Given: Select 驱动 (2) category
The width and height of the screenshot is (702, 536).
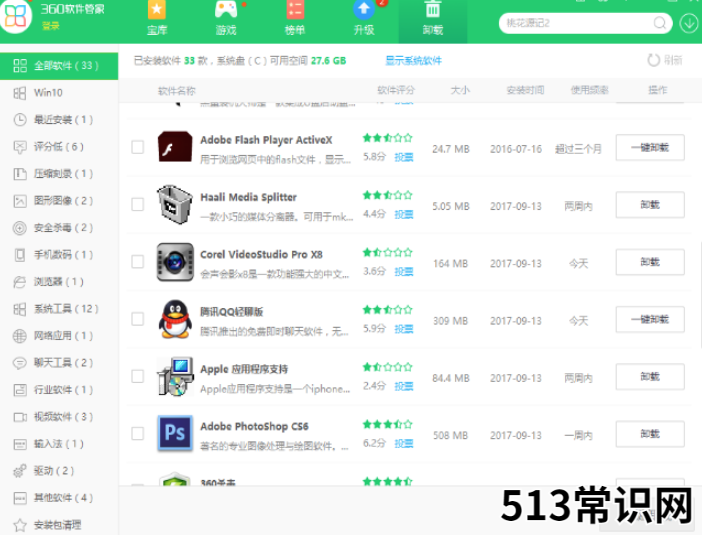Looking at the screenshot, I should (59, 471).
